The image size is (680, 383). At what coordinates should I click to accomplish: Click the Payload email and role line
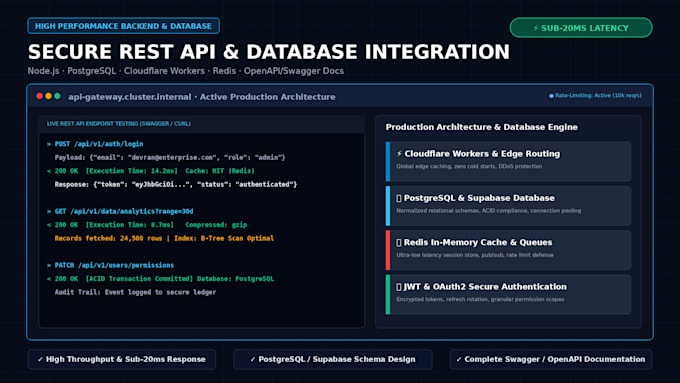(x=170, y=157)
